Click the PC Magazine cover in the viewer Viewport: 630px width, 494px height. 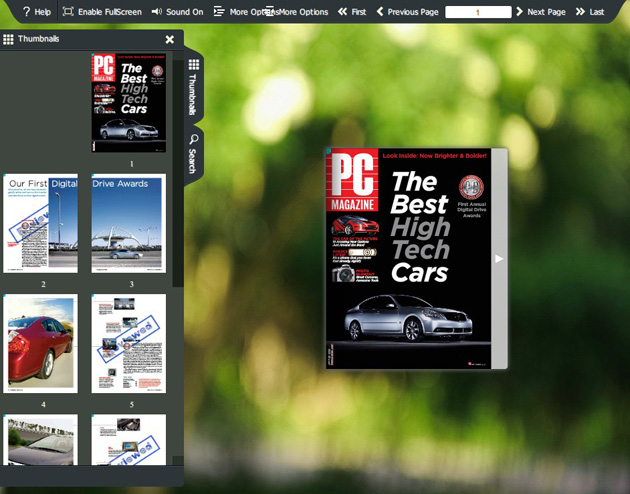coord(408,259)
